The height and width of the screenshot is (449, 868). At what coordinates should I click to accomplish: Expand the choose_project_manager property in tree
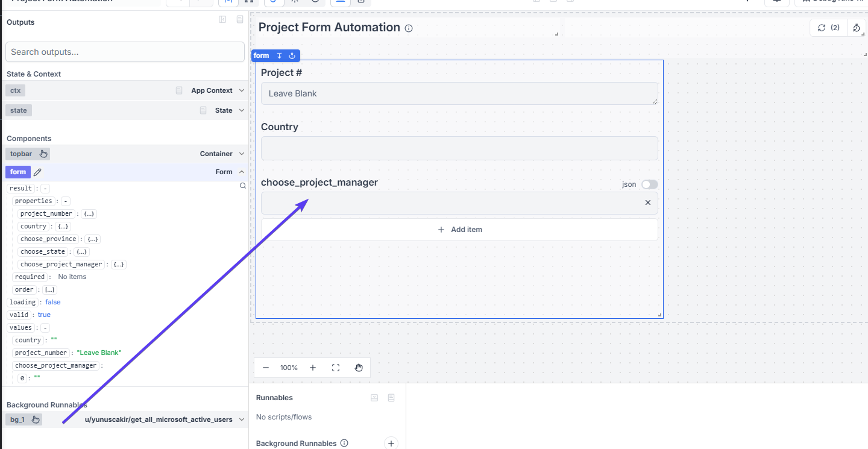[119, 264]
